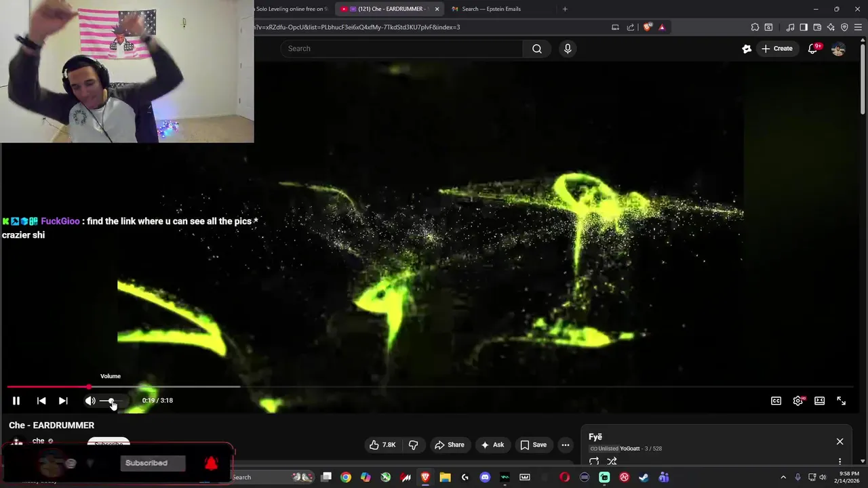Viewport: 868px width, 488px height.
Task: Switch to the Solo Leveling tab
Action: tap(292, 9)
